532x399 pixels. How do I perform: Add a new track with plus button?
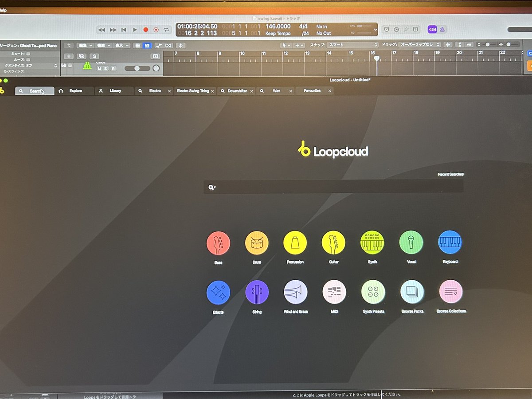pos(69,56)
